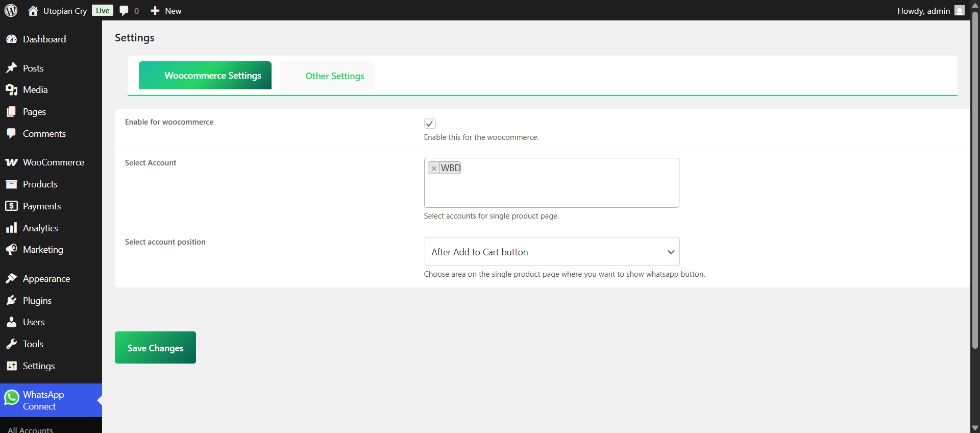Click the scrollbar up arrow
Viewport: 980px width, 433px height.
pos(975,5)
